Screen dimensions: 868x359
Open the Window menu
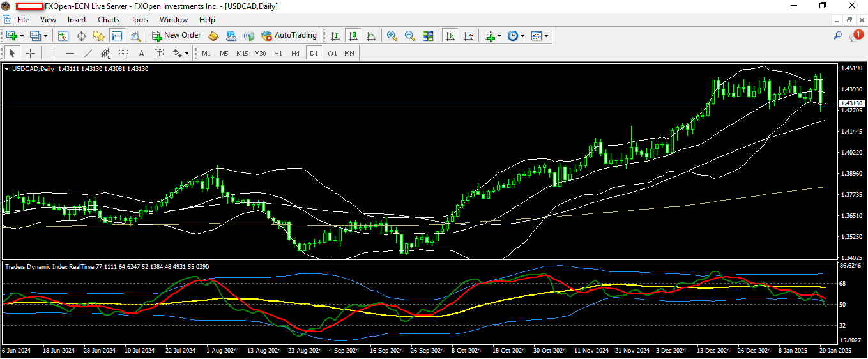click(174, 20)
